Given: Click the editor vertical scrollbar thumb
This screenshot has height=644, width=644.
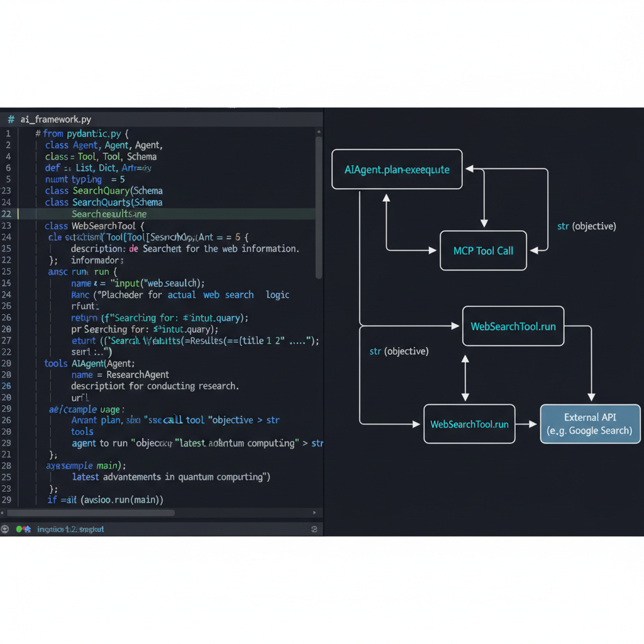Looking at the screenshot, I should [x=319, y=208].
